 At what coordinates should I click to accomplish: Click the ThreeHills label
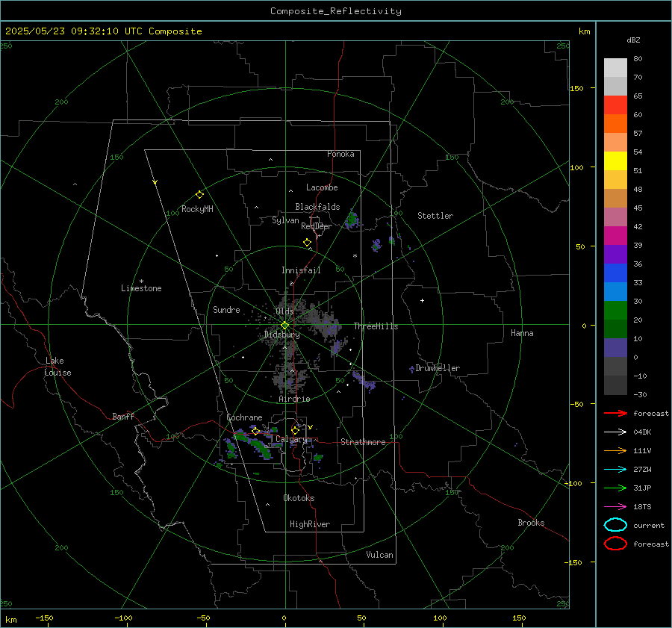(x=376, y=326)
